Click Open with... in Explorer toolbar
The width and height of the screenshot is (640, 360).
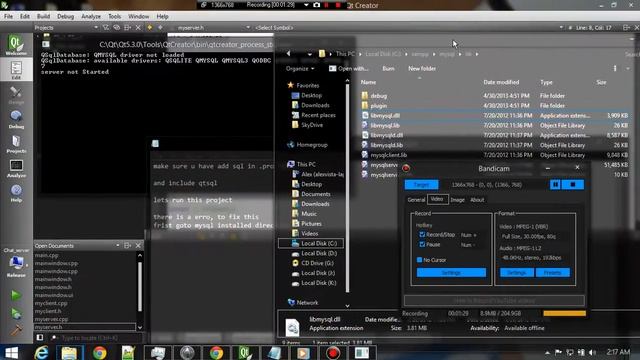[x=348, y=69]
